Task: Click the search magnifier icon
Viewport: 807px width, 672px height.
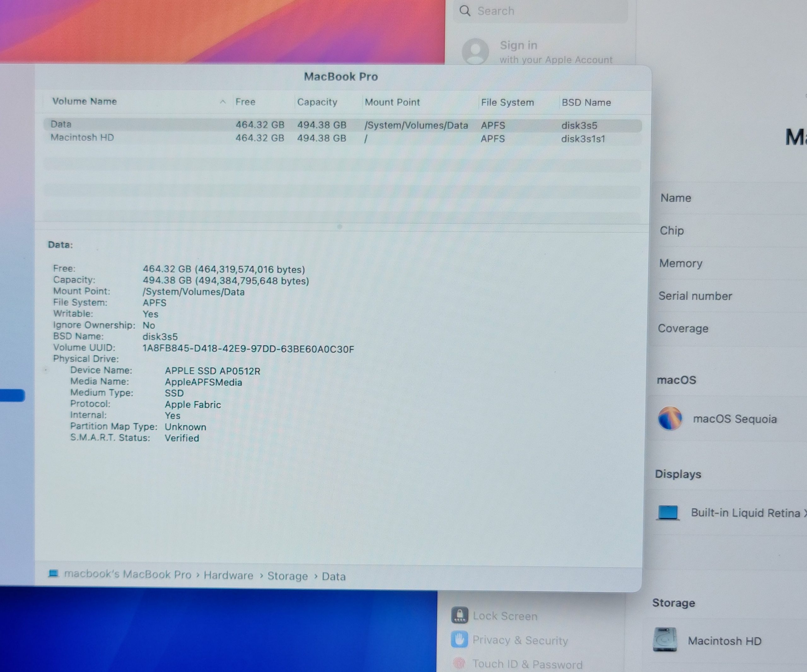Action: pyautogui.click(x=465, y=11)
